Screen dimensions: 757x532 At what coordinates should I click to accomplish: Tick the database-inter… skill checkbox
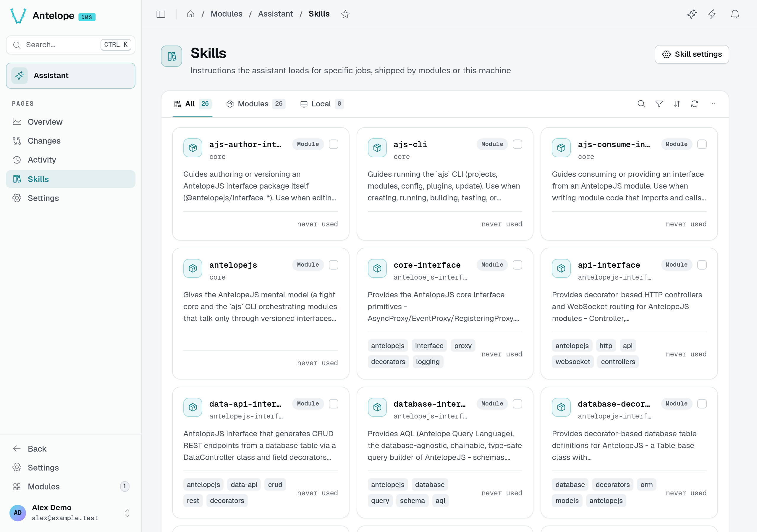pos(517,403)
